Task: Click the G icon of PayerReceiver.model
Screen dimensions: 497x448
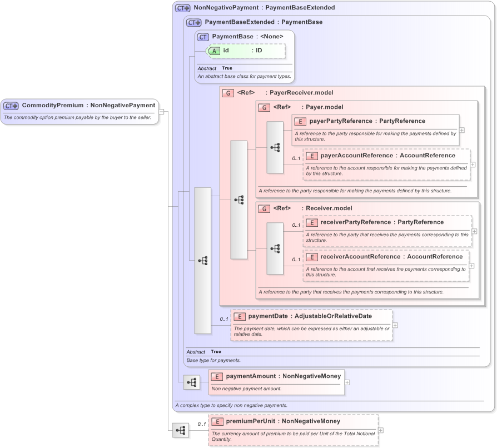Action: [228, 93]
